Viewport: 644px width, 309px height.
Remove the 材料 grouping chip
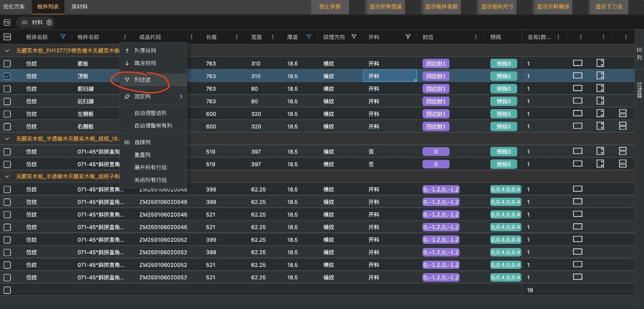tap(49, 22)
